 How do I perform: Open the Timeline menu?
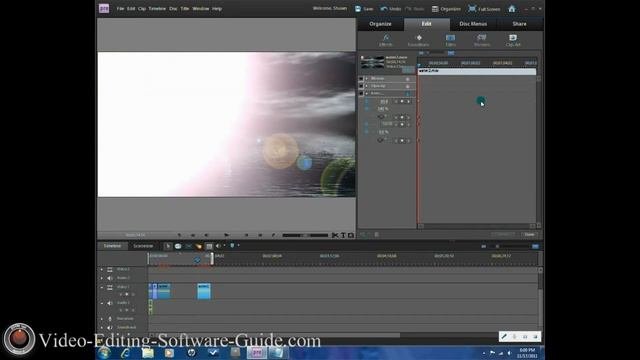(157, 9)
